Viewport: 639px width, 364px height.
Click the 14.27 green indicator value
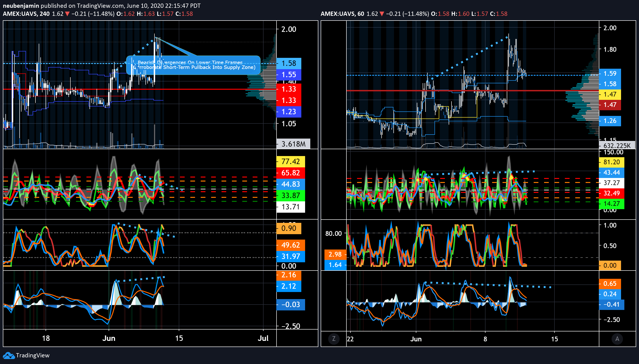tap(612, 203)
